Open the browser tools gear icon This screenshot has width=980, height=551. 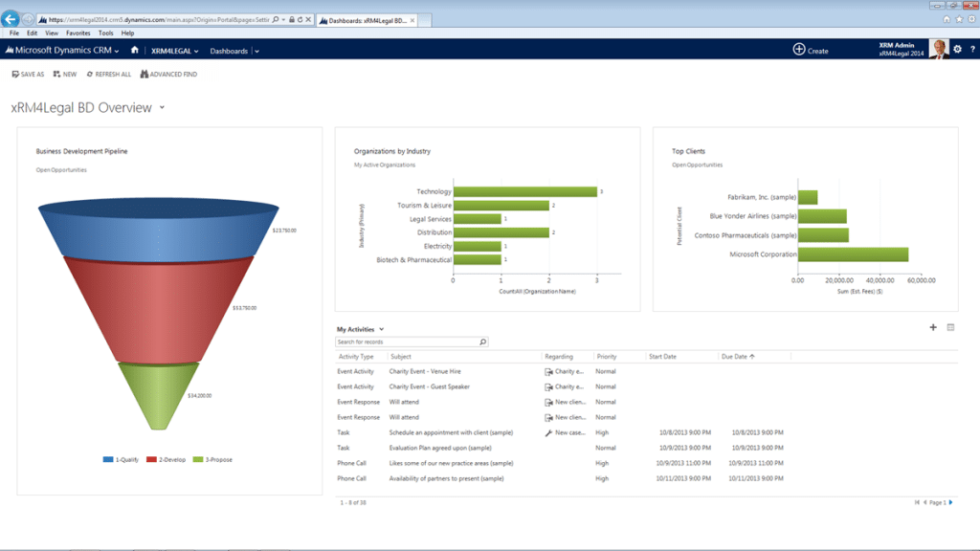pyautogui.click(x=971, y=19)
